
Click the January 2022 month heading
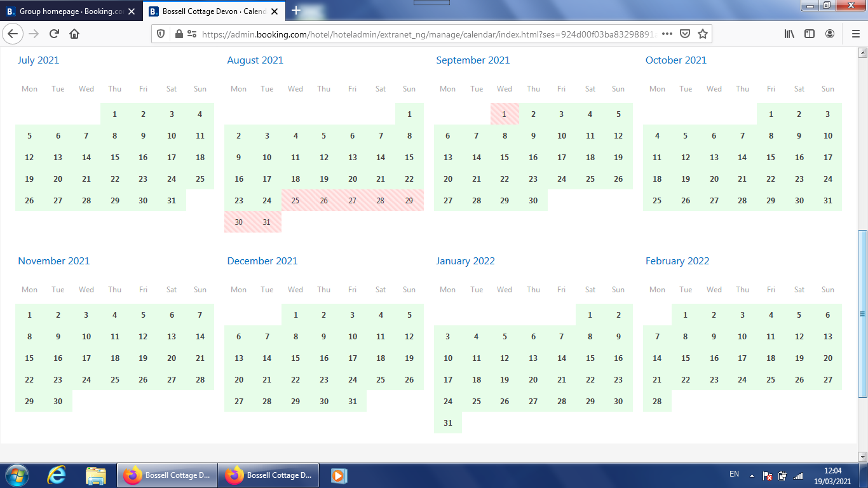coord(465,261)
